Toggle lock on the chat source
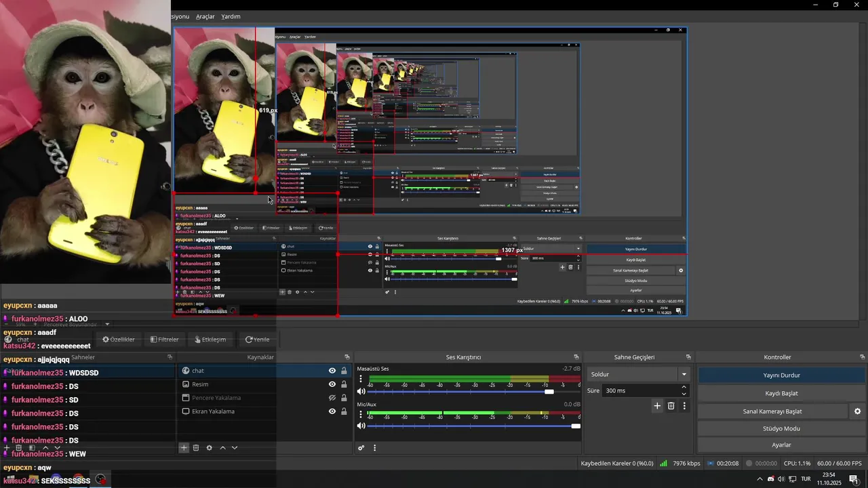 pos(344,371)
